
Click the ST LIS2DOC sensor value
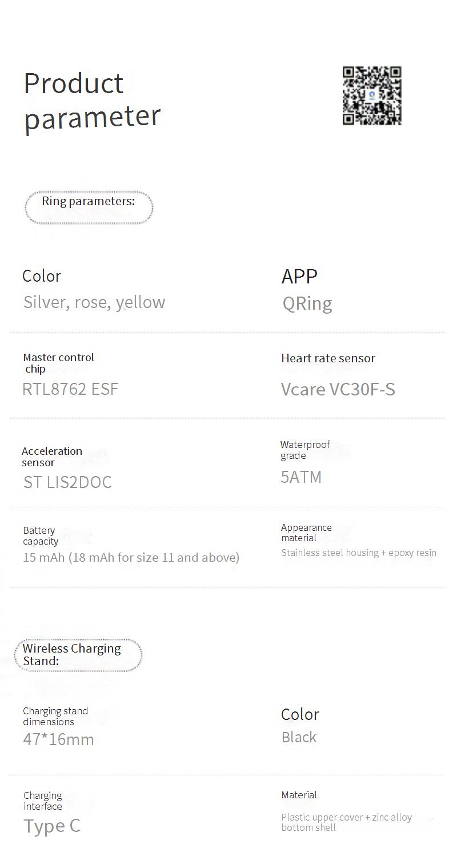coord(67,482)
